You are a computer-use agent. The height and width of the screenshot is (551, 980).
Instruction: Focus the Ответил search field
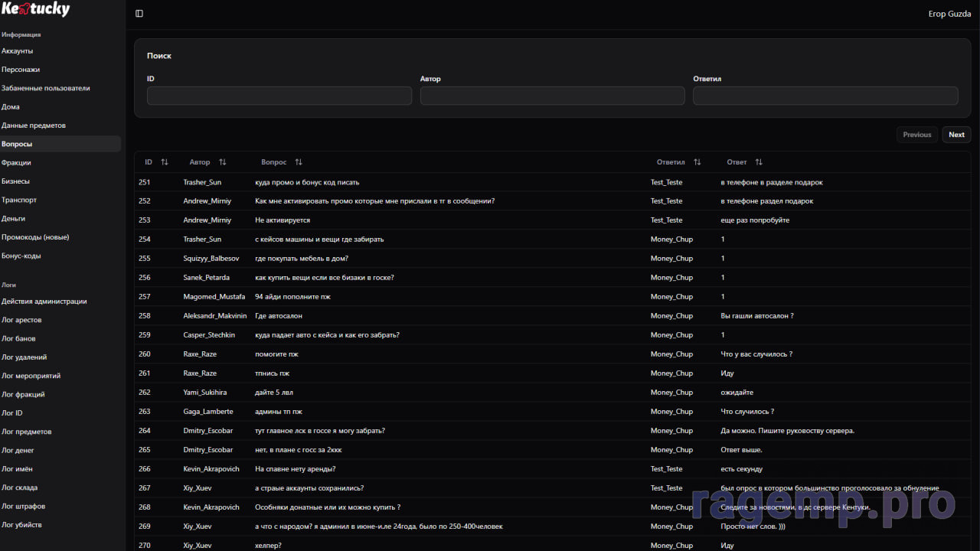[x=825, y=96]
